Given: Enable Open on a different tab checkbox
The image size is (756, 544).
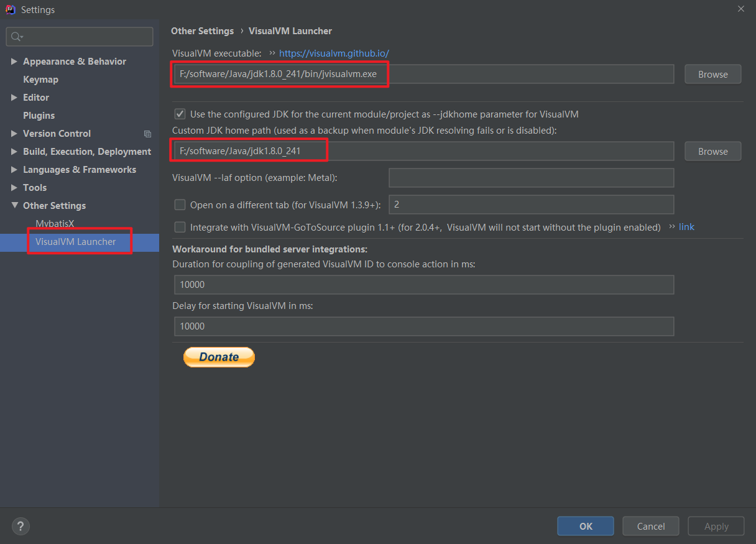Looking at the screenshot, I should [180, 204].
